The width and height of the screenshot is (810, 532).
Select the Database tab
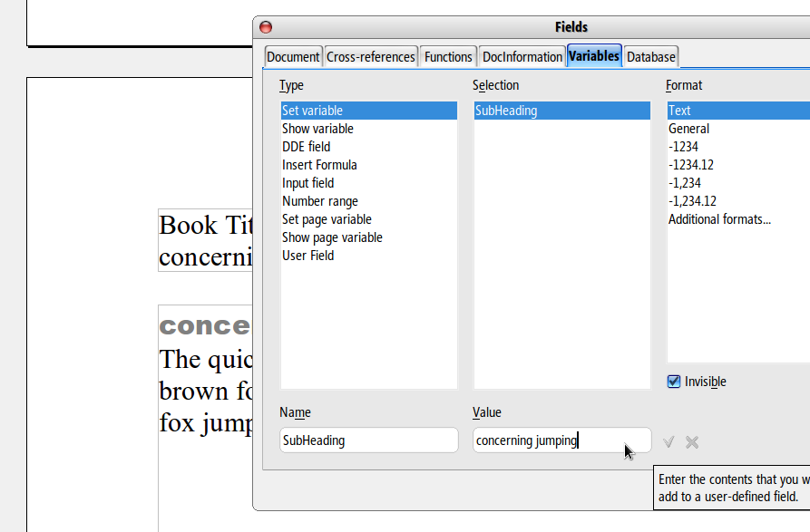point(650,56)
